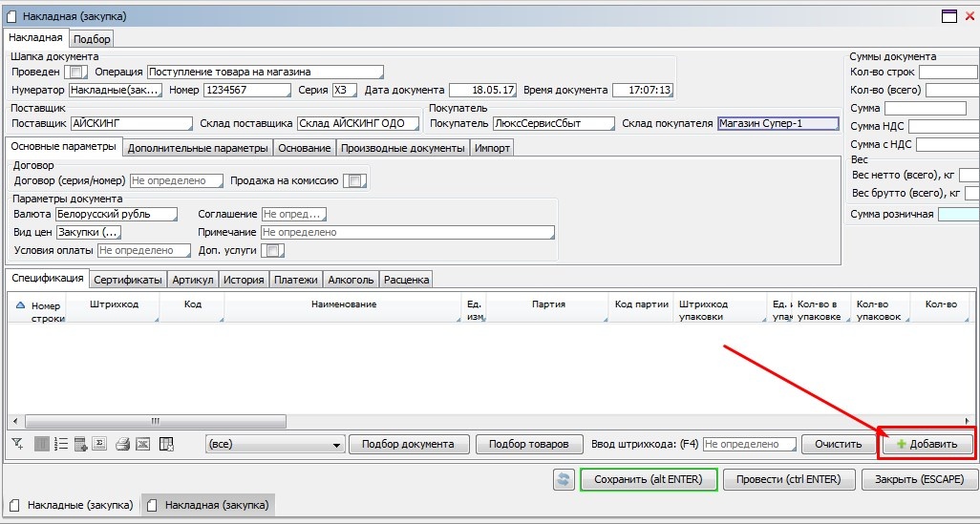Screen dimensions: 980x524
Task: Click the table settings grid icon
Action: 166,444
